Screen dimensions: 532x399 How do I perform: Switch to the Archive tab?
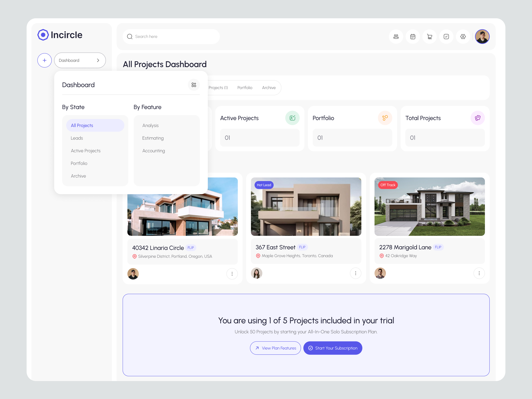[x=269, y=88]
